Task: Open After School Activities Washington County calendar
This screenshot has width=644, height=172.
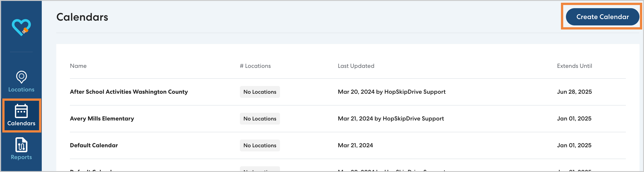Action: click(129, 92)
